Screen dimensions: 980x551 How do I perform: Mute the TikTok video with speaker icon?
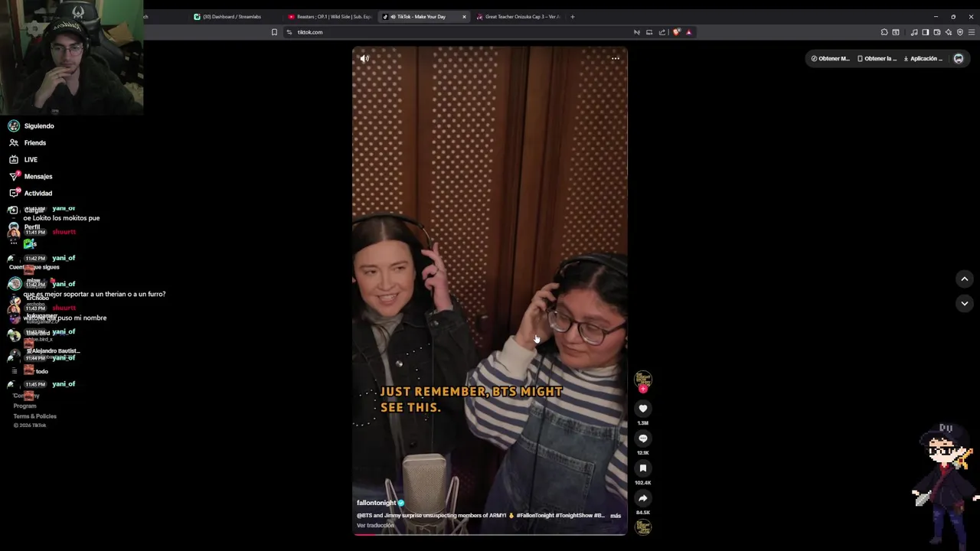tap(364, 58)
